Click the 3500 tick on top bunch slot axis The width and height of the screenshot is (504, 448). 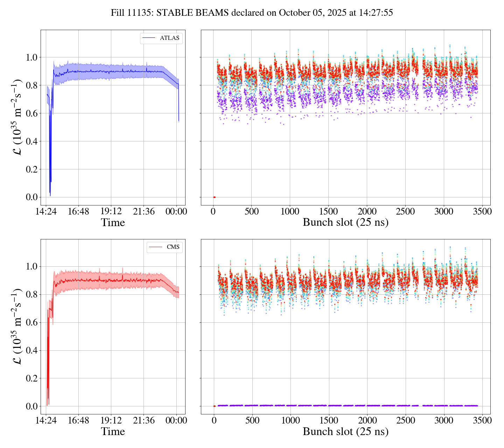tap(482, 211)
